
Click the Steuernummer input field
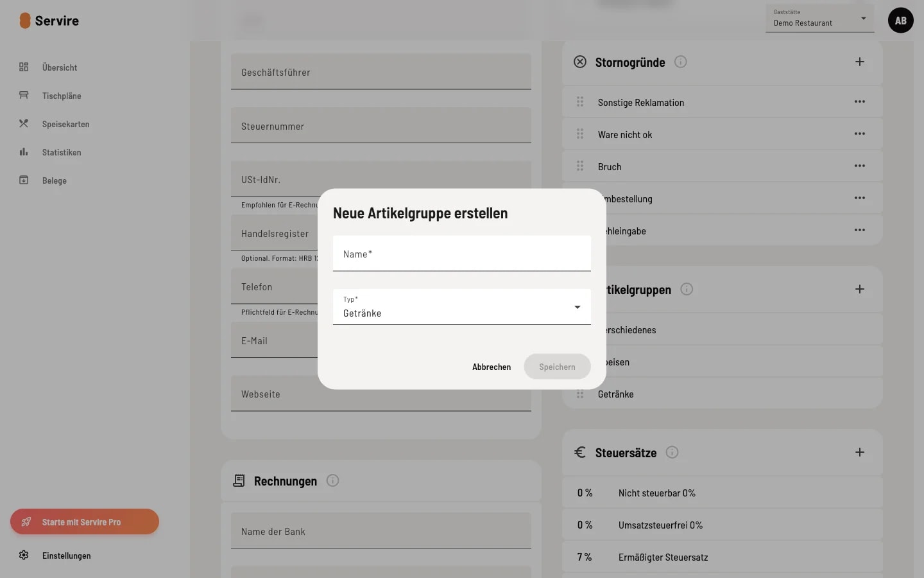(381, 125)
